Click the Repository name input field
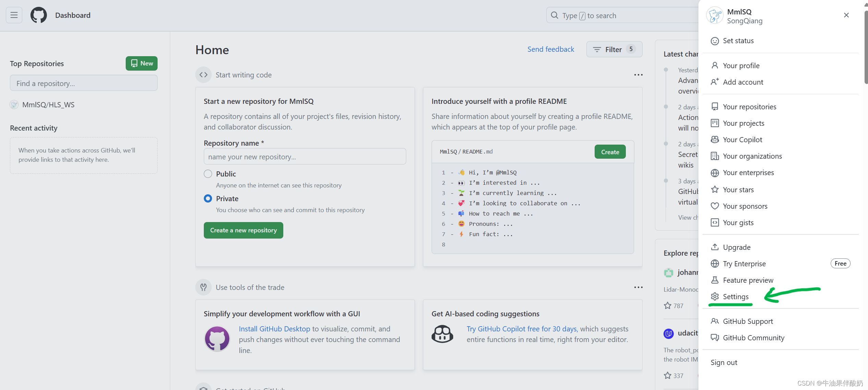 point(305,157)
